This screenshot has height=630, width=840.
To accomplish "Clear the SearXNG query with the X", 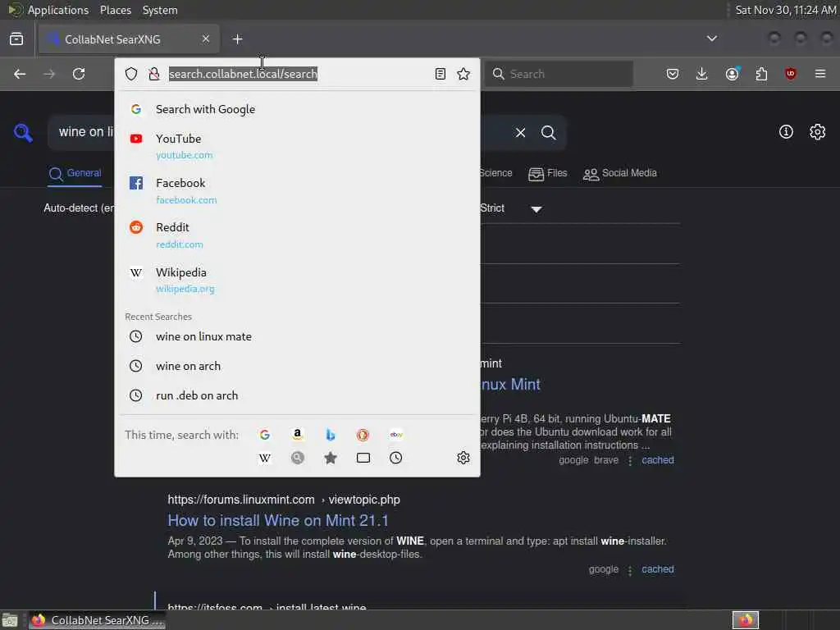I will click(x=520, y=132).
